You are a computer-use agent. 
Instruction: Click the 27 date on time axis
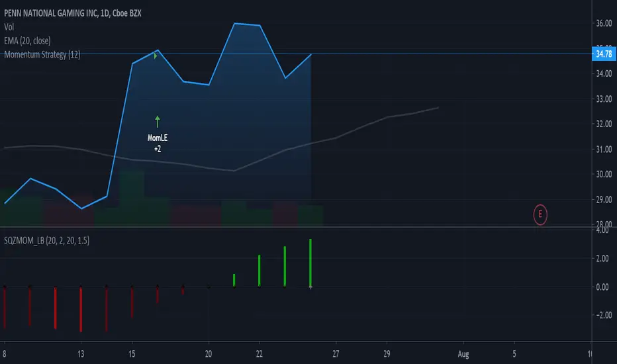coord(336,354)
